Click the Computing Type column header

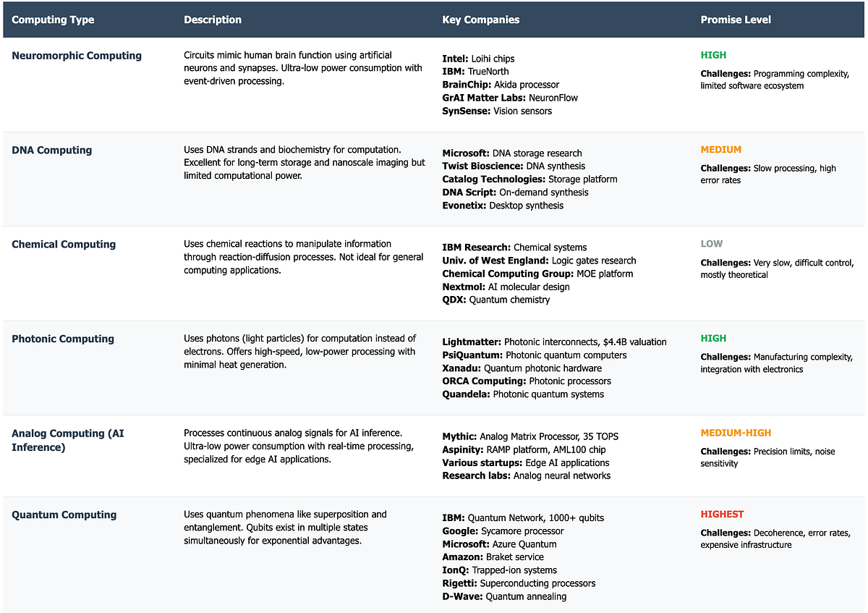[x=53, y=20]
